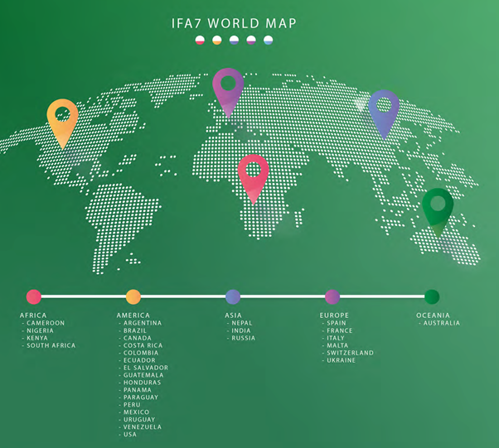Click MALTA in the Europe list
This screenshot has width=499, height=448.
pos(337,345)
